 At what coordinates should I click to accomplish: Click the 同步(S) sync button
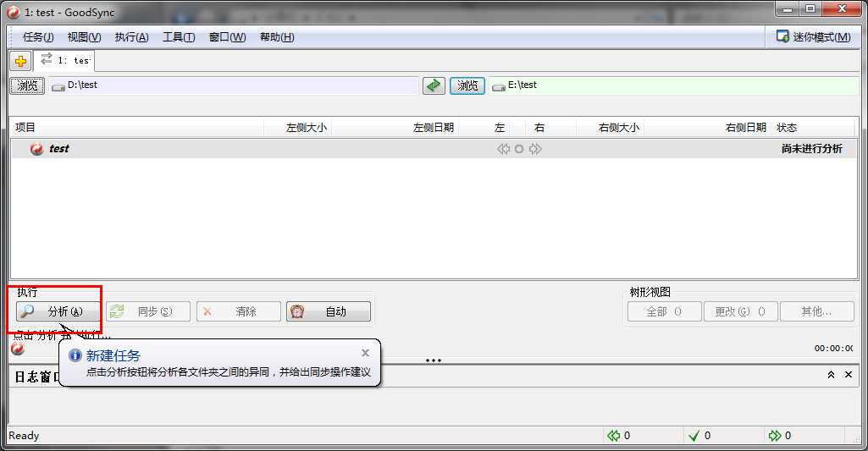click(148, 311)
